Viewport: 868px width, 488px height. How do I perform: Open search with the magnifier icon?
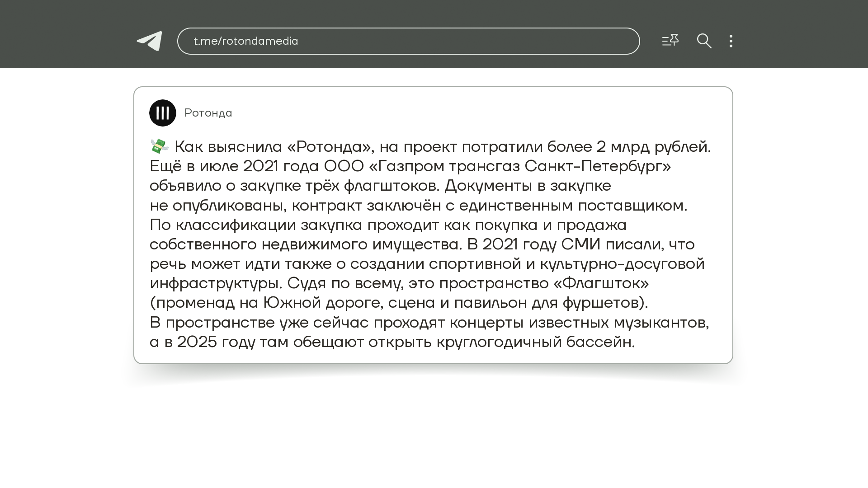(x=704, y=41)
